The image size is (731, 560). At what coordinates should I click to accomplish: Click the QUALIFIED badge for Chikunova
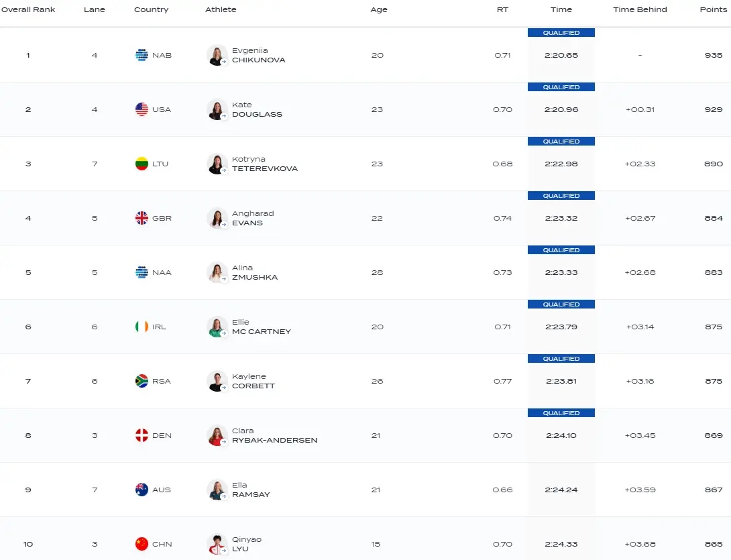(561, 33)
